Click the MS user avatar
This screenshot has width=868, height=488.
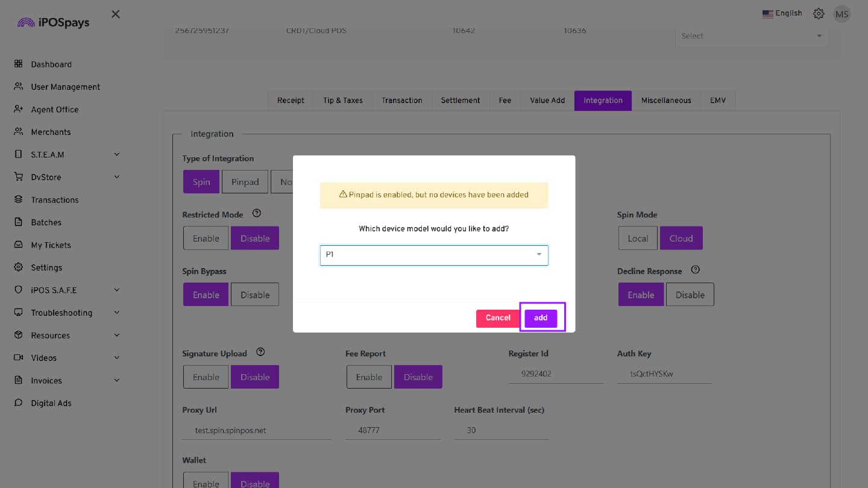[841, 14]
